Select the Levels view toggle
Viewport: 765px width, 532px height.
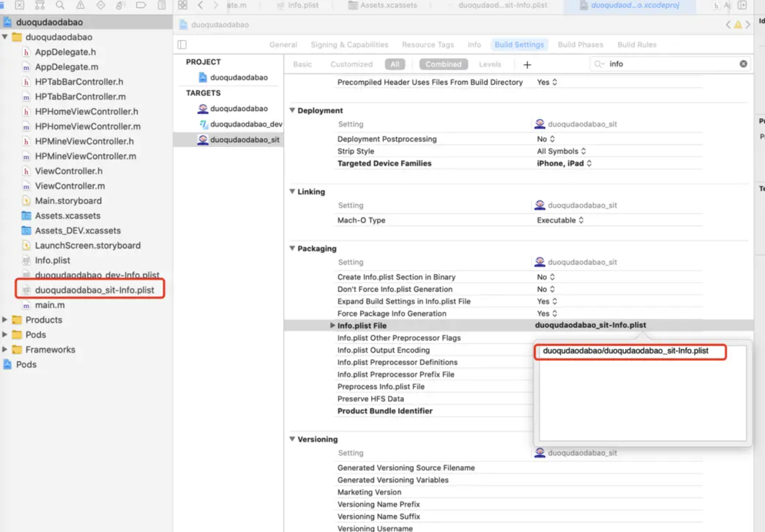pos(490,64)
